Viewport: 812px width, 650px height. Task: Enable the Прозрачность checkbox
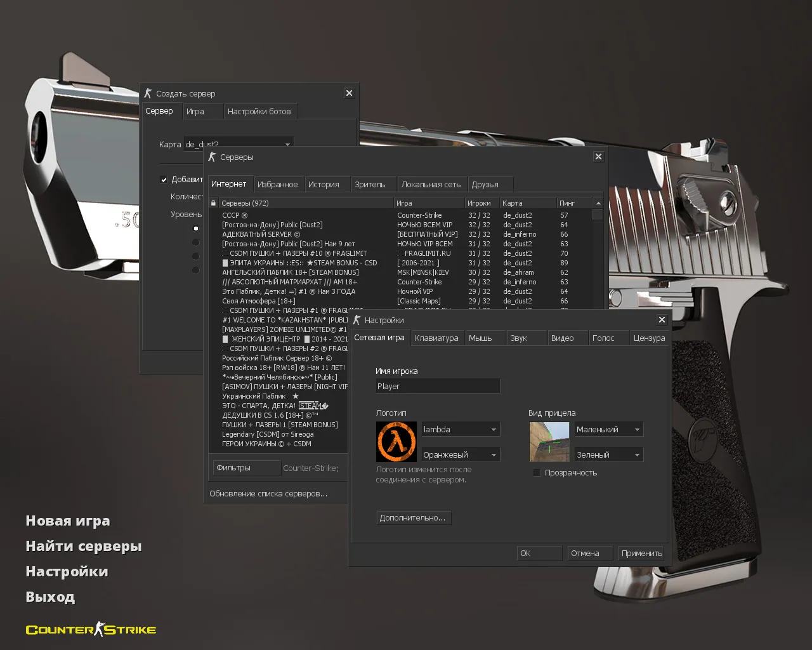[537, 473]
